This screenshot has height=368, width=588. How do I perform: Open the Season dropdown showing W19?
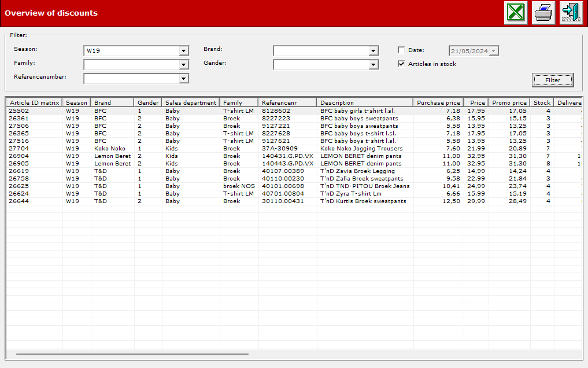pos(183,51)
